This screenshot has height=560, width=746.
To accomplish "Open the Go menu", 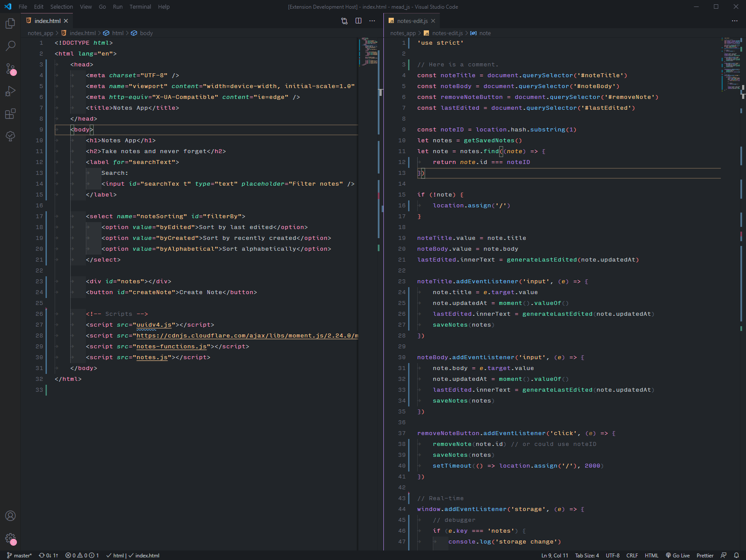I will point(102,7).
